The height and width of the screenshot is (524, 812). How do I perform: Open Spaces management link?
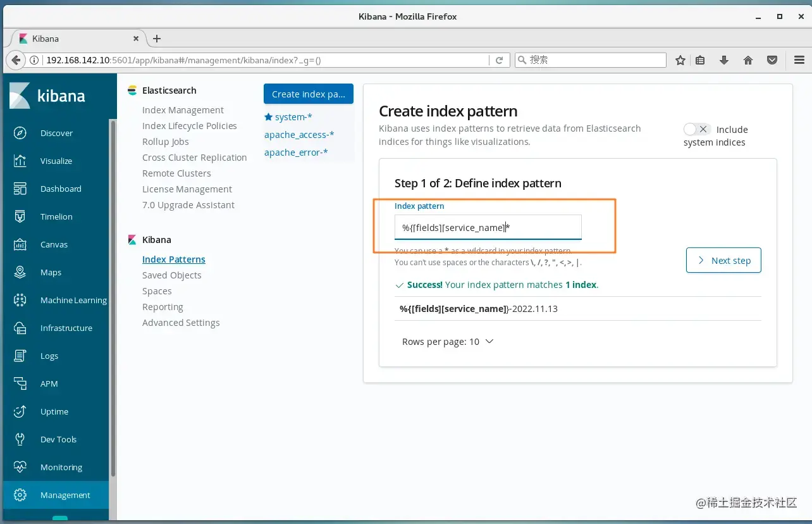pyautogui.click(x=157, y=291)
